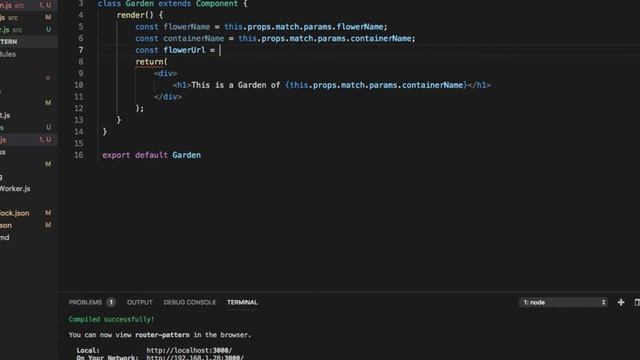The width and height of the screenshot is (640, 360).
Task: Click 'flowerName' variable declaration on line 5
Action: (187, 27)
